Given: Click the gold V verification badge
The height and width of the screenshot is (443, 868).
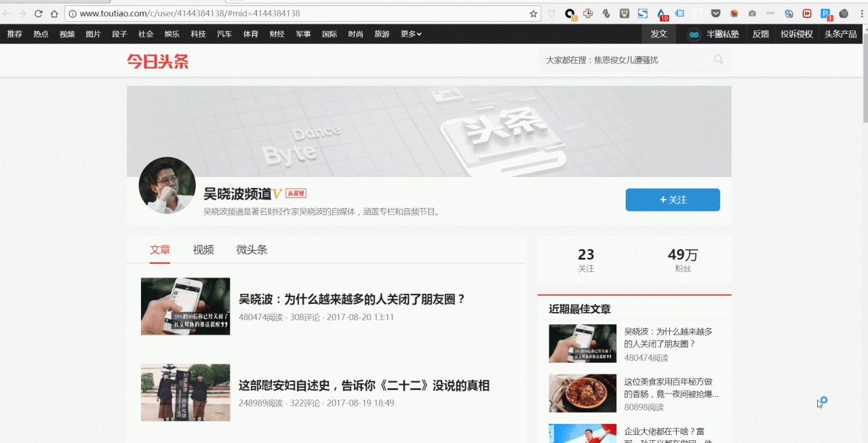Looking at the screenshot, I should pos(277,195).
